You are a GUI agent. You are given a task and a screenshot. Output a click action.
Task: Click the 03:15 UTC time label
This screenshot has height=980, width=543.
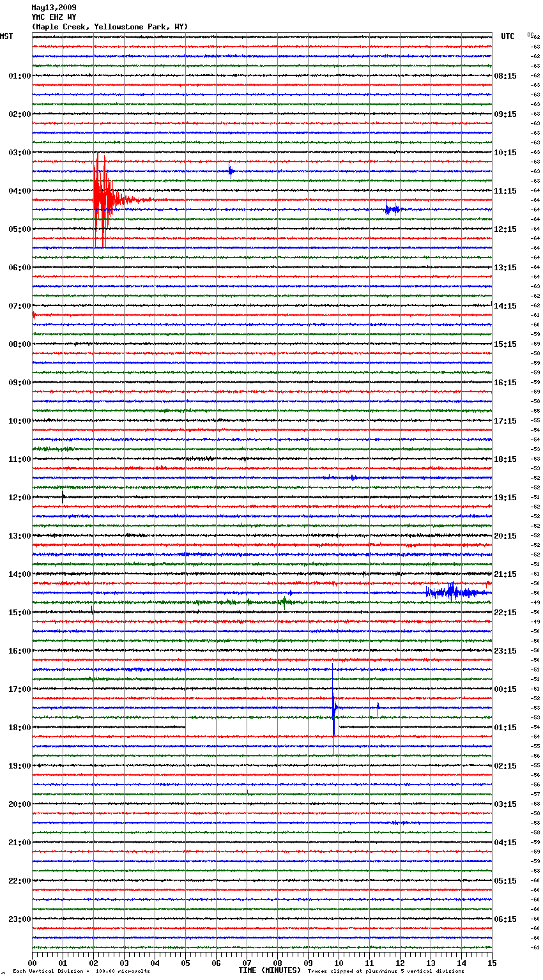pos(505,804)
